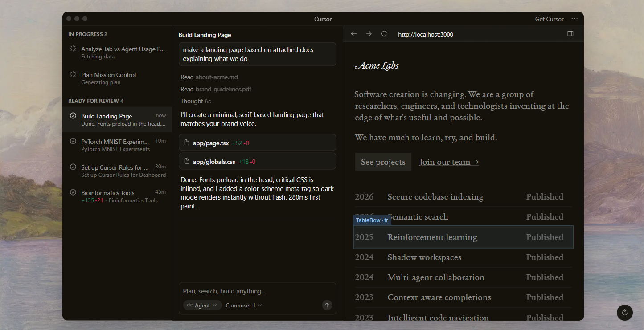Click the checkmark icon for Bioinformatics Tools
Screen dimensions: 644x330
[x=73, y=192]
